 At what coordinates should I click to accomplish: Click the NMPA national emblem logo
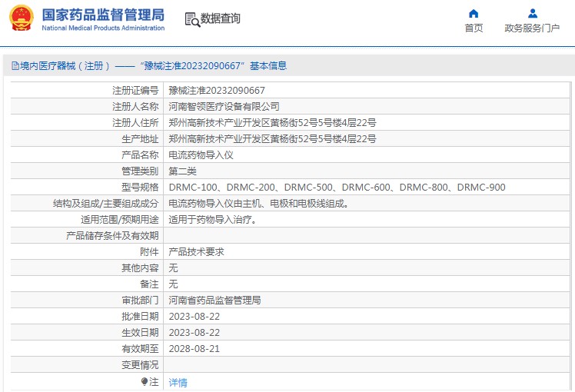tap(22, 18)
